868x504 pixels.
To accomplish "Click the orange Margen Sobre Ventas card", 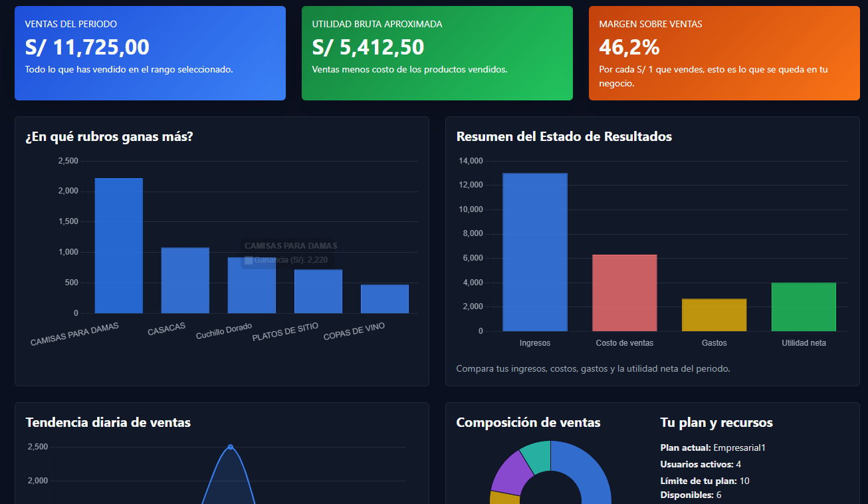I will (x=724, y=53).
